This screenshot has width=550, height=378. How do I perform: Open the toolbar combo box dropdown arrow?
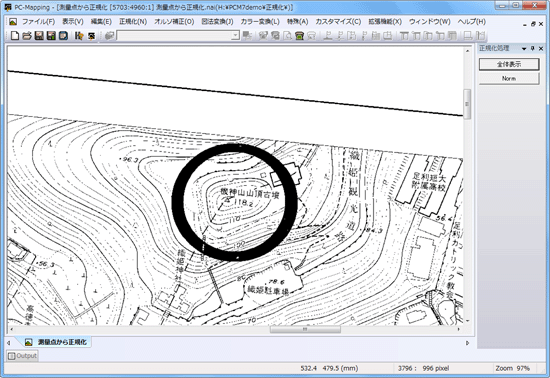point(235,35)
